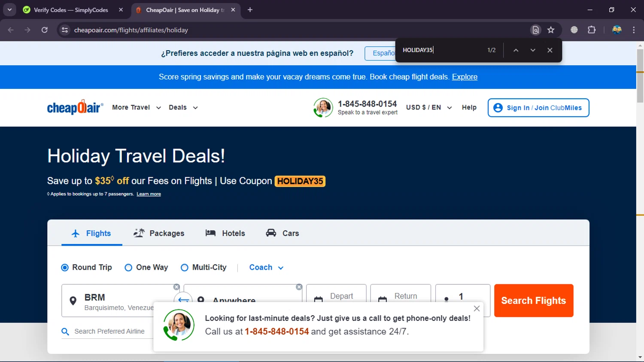View site information icon in address bar
Screen dimensions: 644x362
click(65, 30)
